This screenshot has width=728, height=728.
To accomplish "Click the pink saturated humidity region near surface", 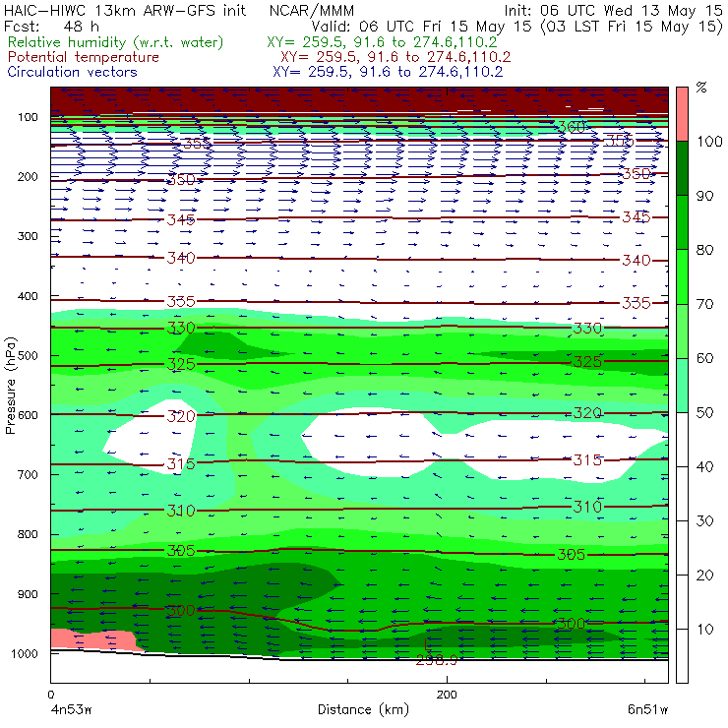I will [x=92, y=639].
